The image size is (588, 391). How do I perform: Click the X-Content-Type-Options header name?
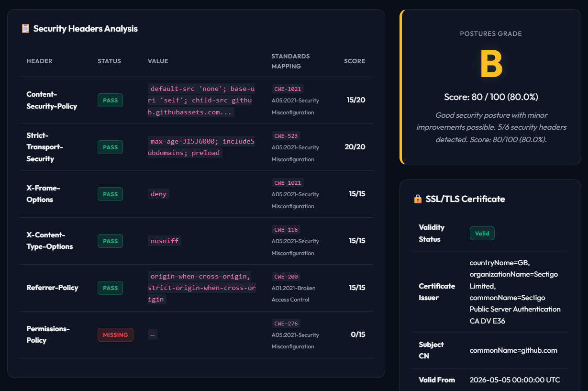pyautogui.click(x=50, y=241)
